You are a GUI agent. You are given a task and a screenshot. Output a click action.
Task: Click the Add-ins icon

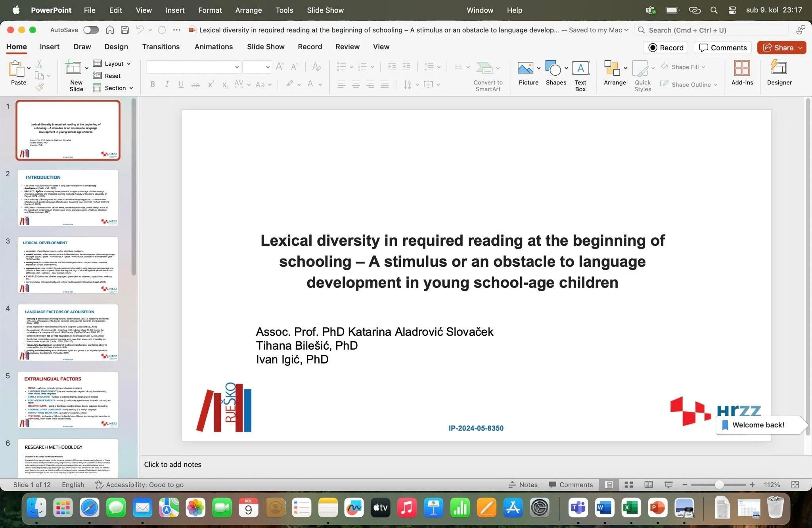(742, 68)
